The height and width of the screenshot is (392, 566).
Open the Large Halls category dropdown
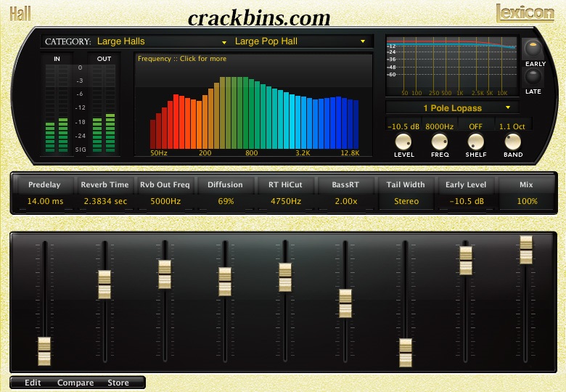pyautogui.click(x=162, y=41)
